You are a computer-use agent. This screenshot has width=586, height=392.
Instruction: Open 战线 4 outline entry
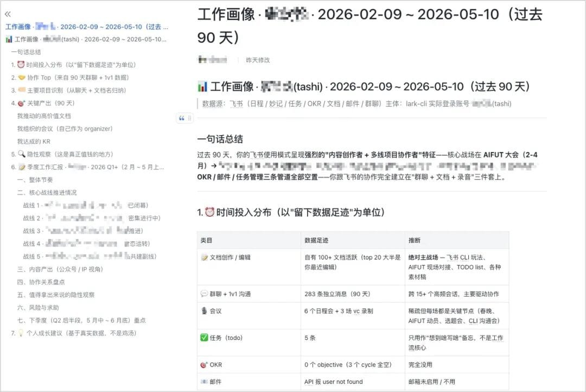coord(87,244)
